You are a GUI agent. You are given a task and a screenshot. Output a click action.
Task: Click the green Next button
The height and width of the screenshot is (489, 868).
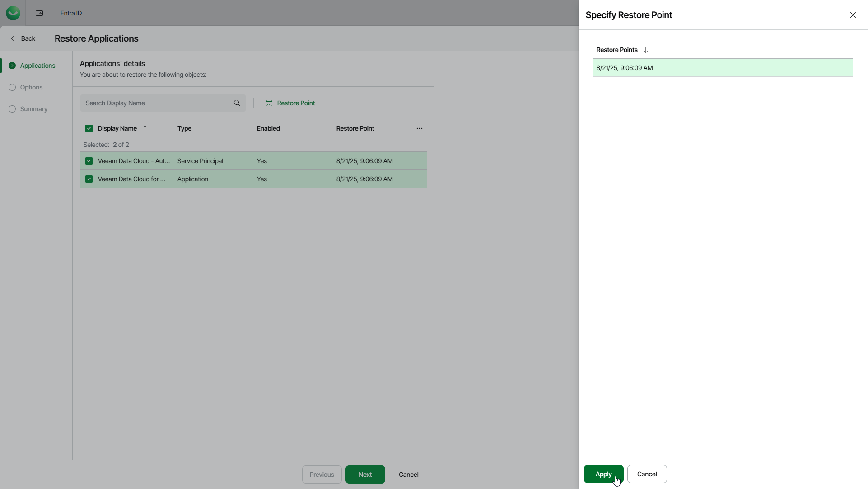(365, 475)
